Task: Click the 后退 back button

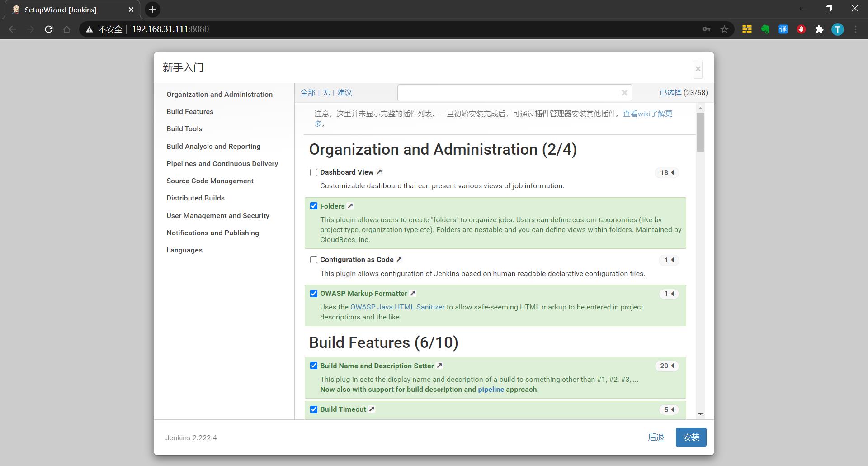Action: point(656,437)
